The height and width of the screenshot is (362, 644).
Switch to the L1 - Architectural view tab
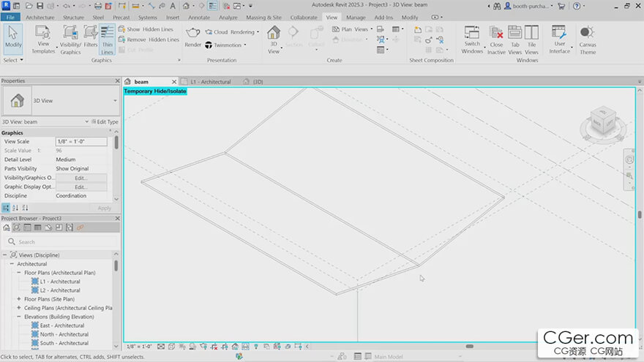tap(210, 82)
